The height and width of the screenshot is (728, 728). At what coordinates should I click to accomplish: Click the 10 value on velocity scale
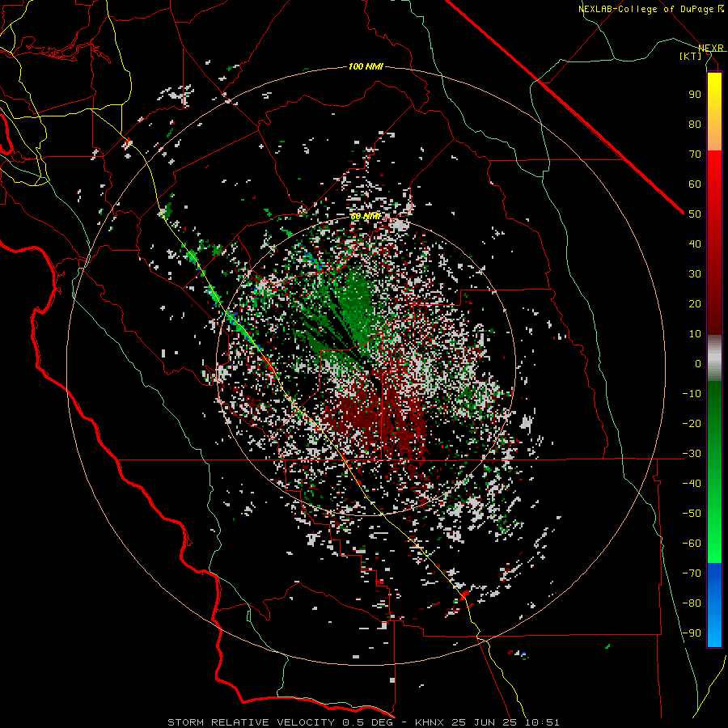coord(695,334)
